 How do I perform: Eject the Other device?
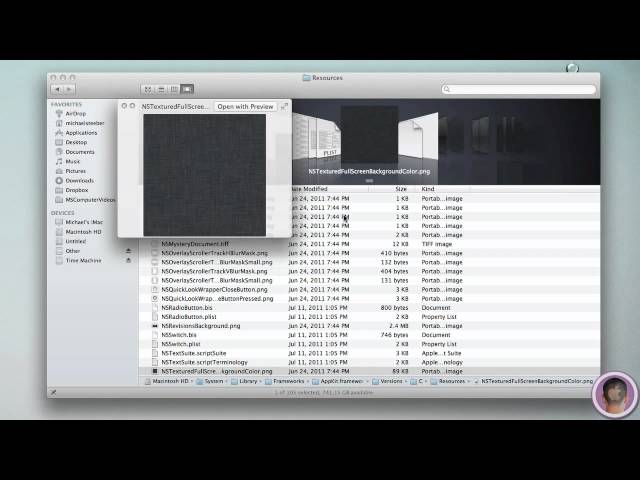(x=128, y=251)
